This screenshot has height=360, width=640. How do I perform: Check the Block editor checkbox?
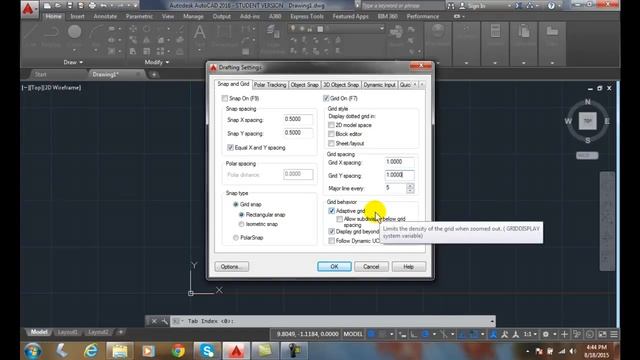tap(331, 134)
